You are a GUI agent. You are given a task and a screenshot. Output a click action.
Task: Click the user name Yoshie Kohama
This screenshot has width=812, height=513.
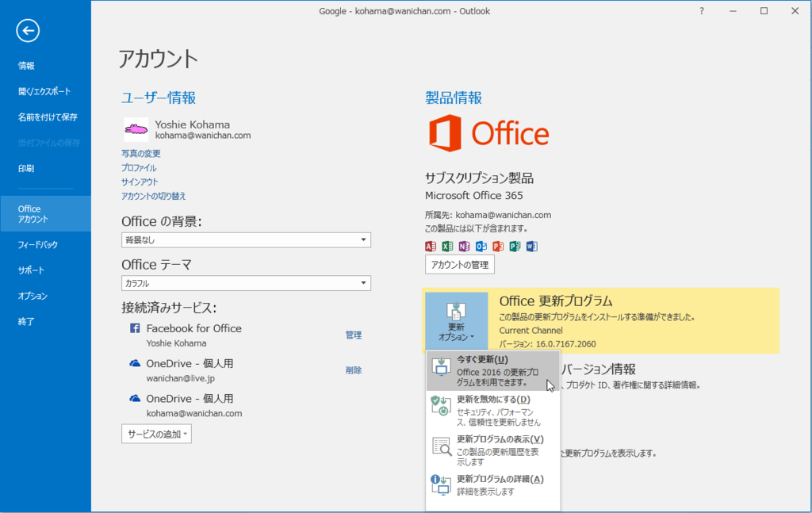[192, 124]
